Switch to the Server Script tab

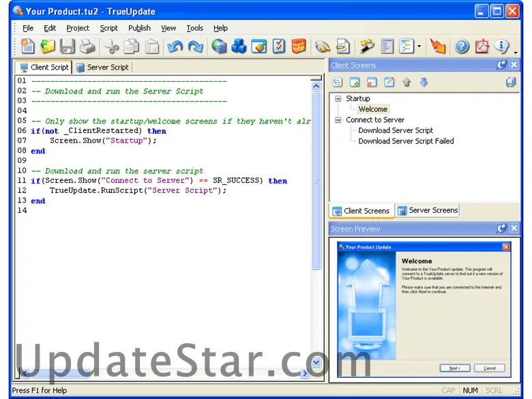(x=102, y=67)
